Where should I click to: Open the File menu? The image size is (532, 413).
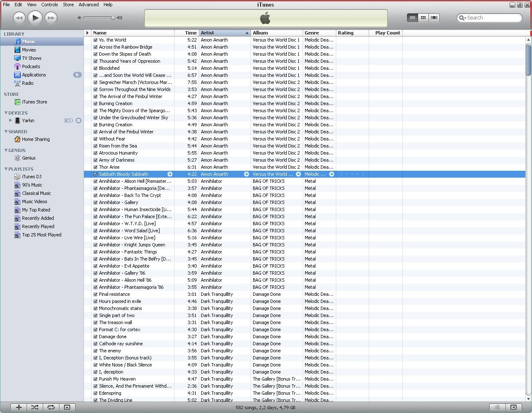6,5
